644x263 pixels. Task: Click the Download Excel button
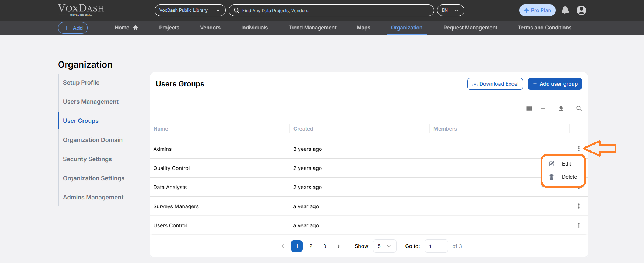(x=495, y=84)
